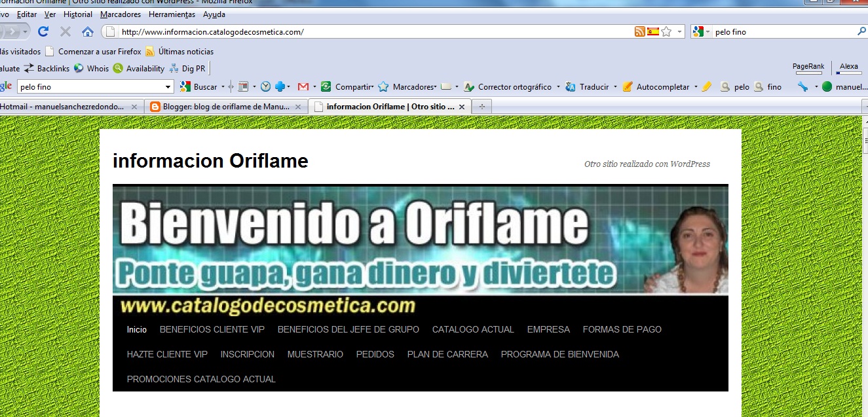
Task: Open Últimas noticias feed bookmark
Action: tap(179, 51)
